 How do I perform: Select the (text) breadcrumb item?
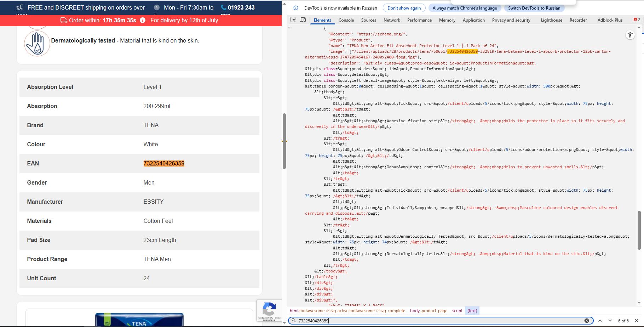472,311
